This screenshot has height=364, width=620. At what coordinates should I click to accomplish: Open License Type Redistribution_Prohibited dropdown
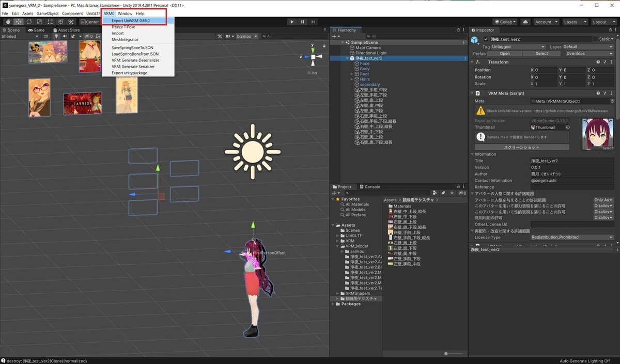coord(572,238)
